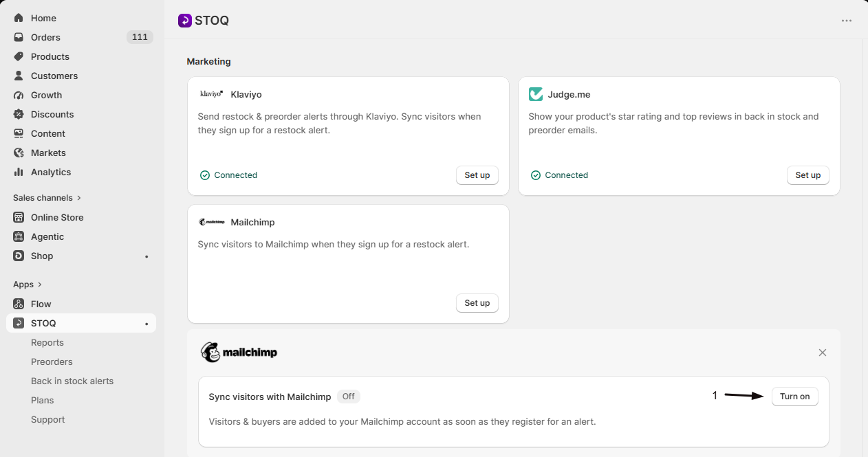Viewport: 868px width, 457px height.
Task: Click the Shop bag icon
Action: click(x=19, y=256)
